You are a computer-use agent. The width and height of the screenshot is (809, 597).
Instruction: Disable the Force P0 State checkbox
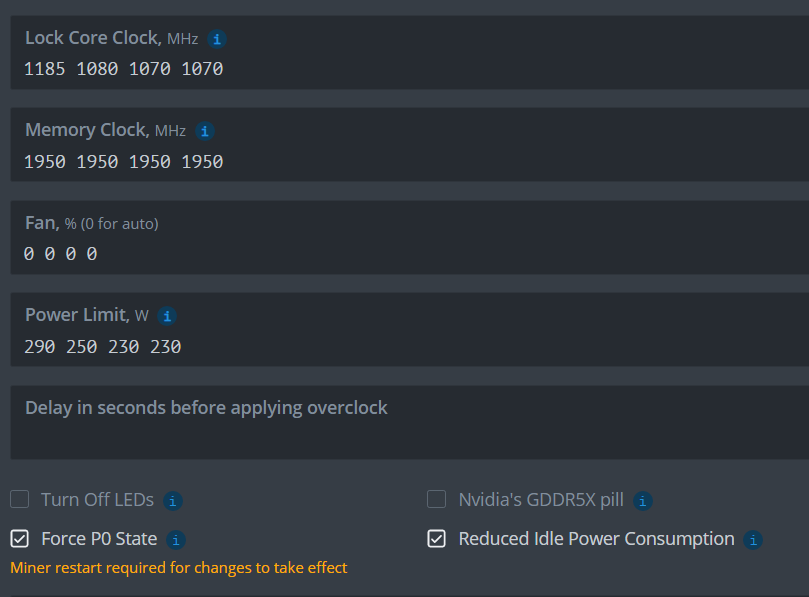tap(19, 538)
